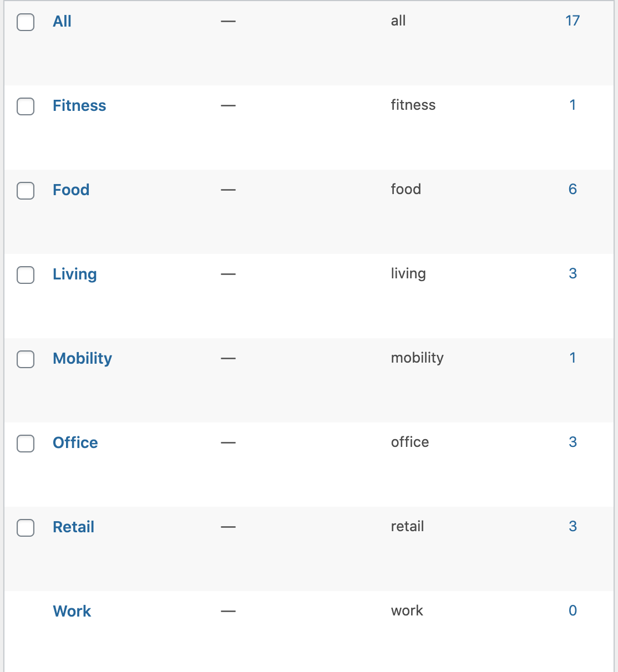This screenshot has width=618, height=672.
Task: View the 17 posts in All
Action: coord(573,21)
